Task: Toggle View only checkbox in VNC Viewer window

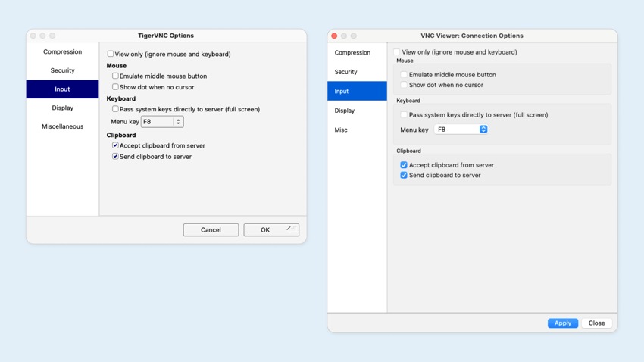Action: tap(397, 52)
